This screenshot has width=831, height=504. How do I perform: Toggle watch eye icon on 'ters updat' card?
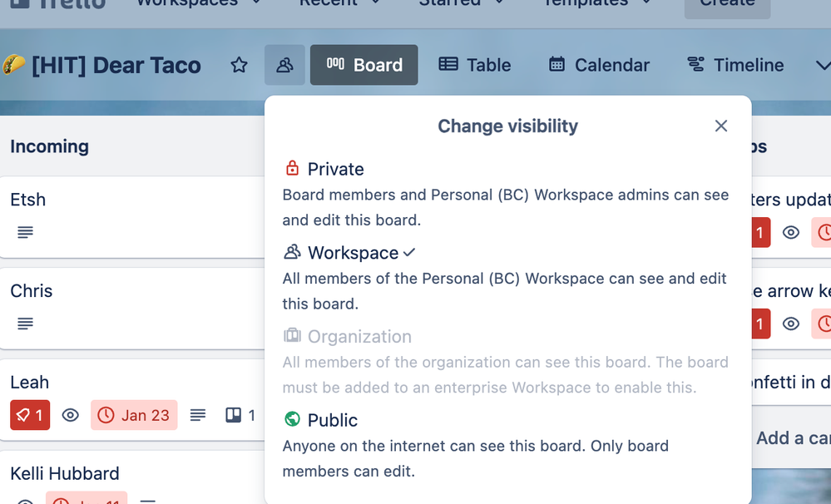coord(791,232)
